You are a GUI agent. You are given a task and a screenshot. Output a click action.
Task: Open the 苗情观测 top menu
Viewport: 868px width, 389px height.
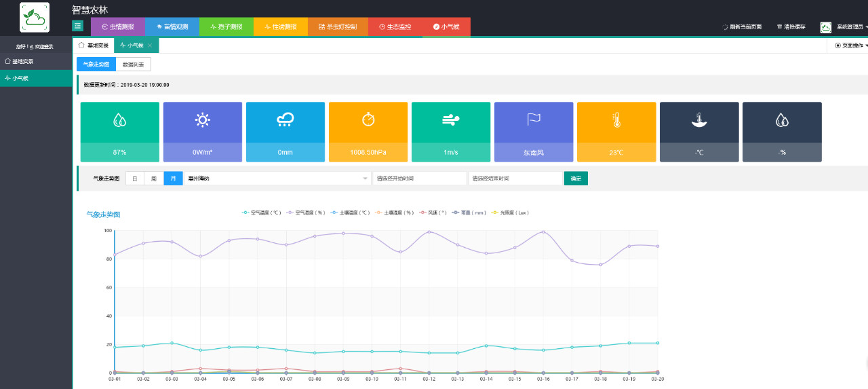pyautogui.click(x=172, y=26)
